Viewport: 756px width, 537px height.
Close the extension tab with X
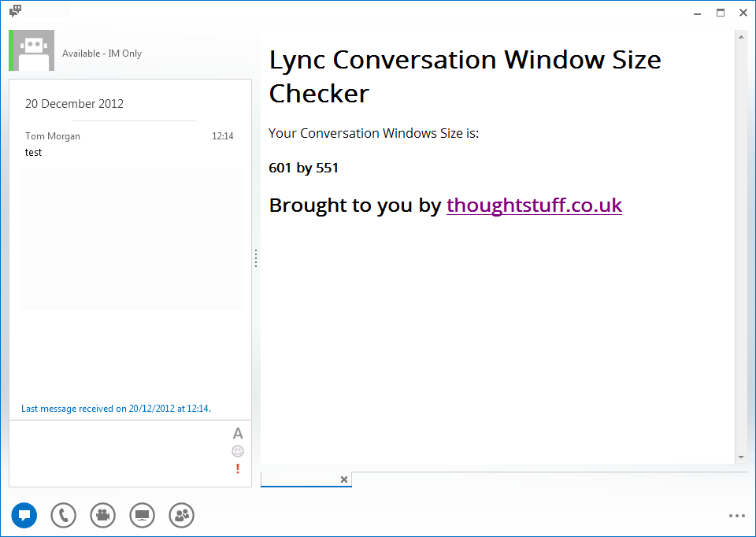[344, 480]
